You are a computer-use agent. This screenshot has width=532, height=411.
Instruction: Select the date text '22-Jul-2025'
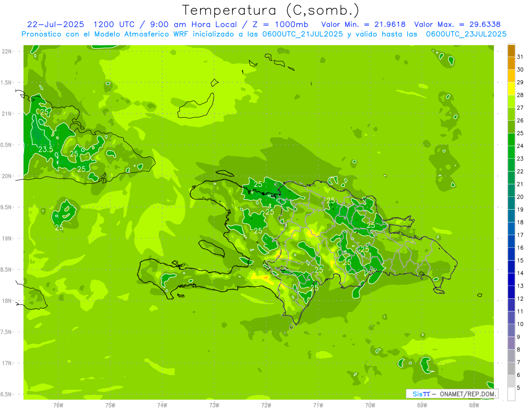tap(55, 24)
